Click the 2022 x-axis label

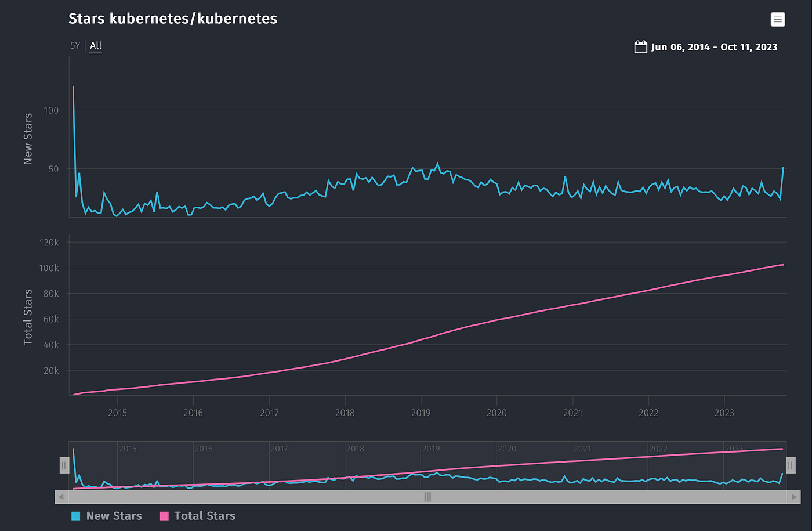[648, 413]
